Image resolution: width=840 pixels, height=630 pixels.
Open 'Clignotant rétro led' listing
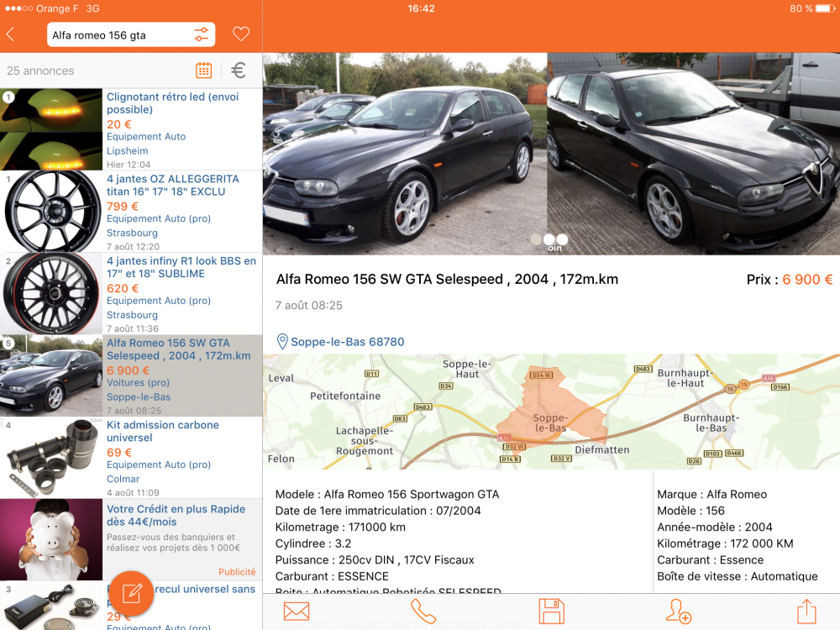131,129
